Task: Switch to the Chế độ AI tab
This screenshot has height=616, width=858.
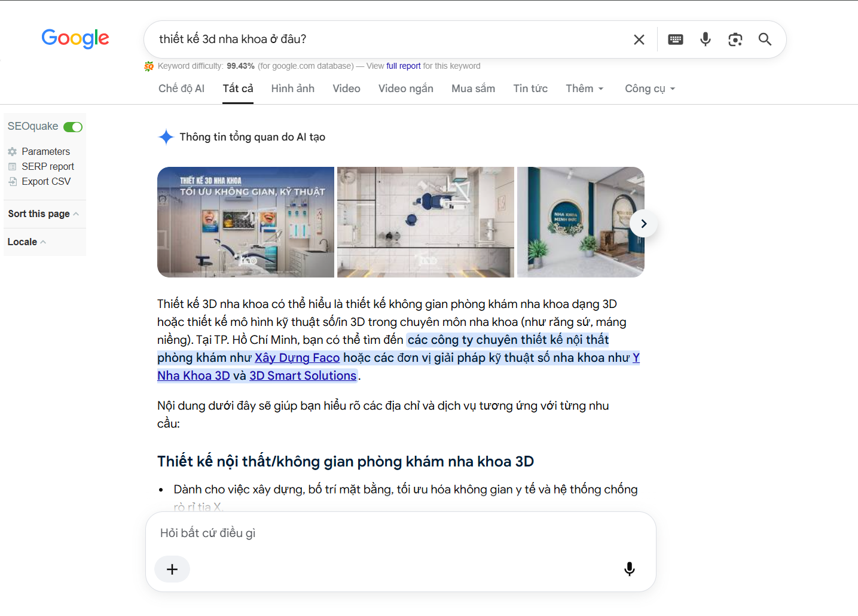Action: click(x=181, y=89)
